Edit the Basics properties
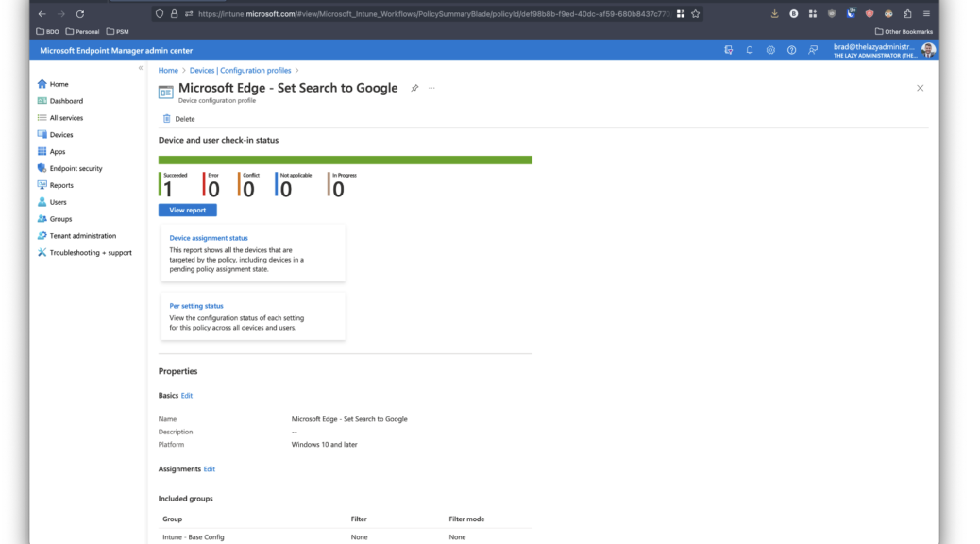 (187, 395)
